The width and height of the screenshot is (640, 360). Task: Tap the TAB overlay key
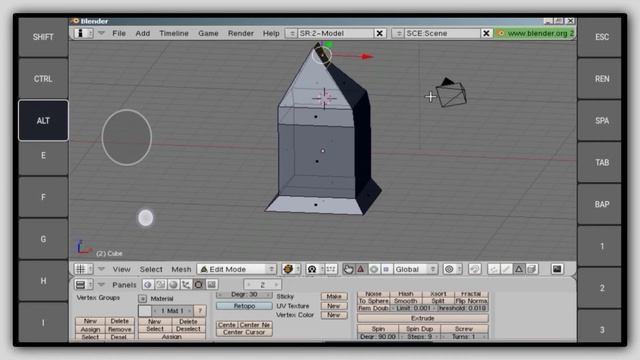(x=602, y=162)
